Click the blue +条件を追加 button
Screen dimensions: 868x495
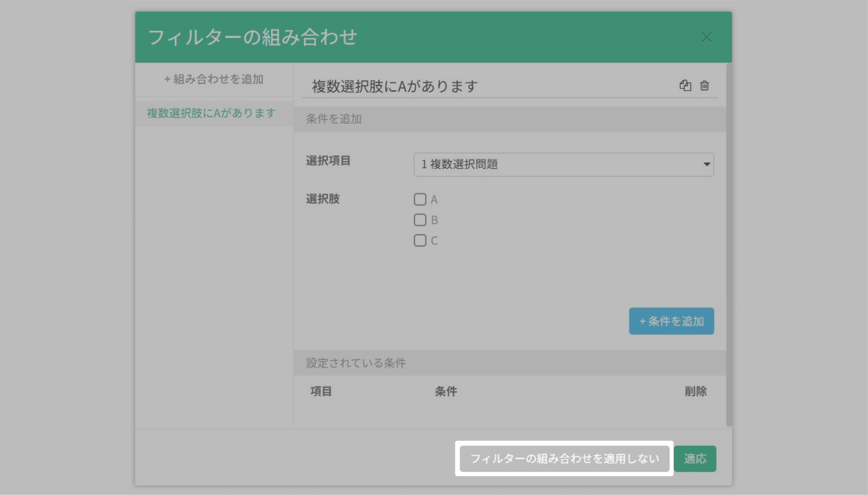coord(671,321)
